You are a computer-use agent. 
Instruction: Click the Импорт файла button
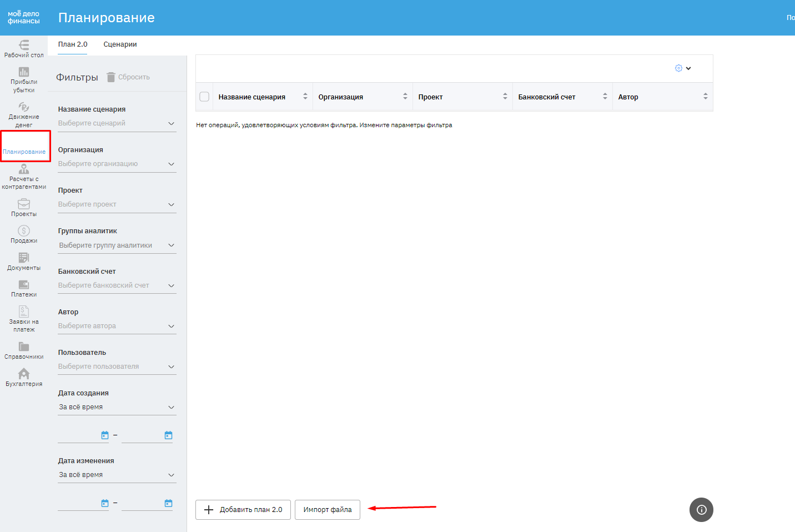click(x=328, y=510)
